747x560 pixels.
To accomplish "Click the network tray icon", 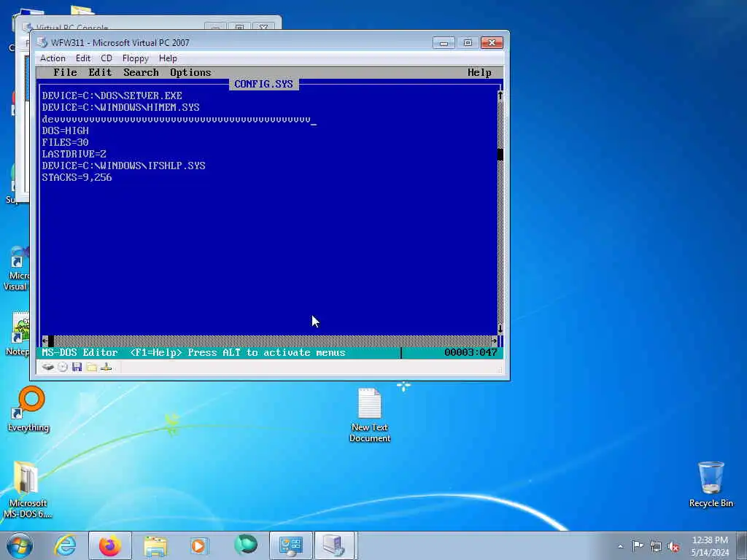I will (x=656, y=547).
